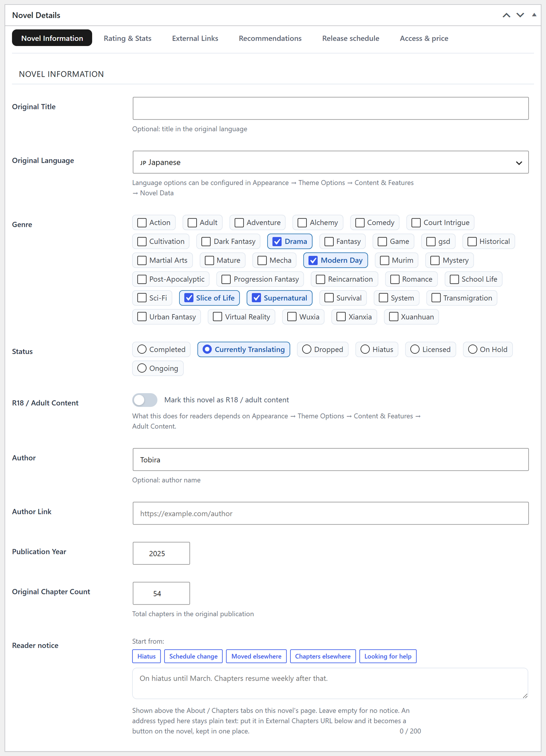Image resolution: width=546 pixels, height=756 pixels.
Task: Uncheck the Supernatural genre
Action: 256,298
